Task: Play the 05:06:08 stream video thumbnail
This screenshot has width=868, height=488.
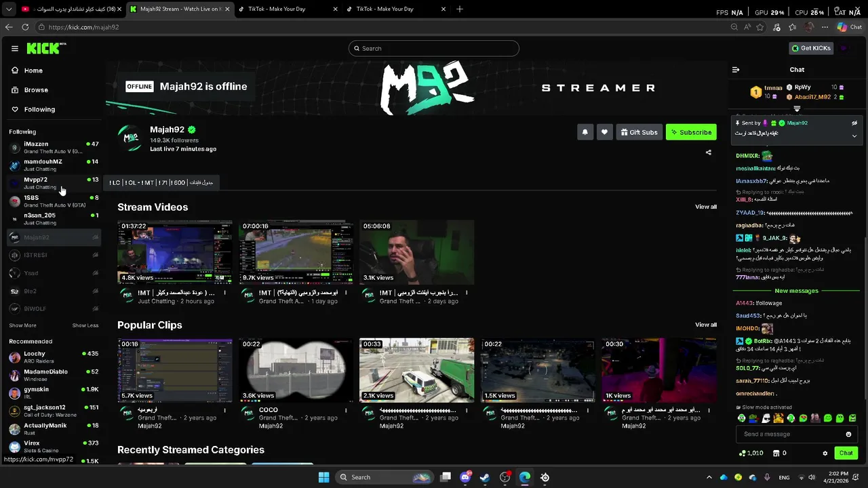Action: click(x=416, y=252)
